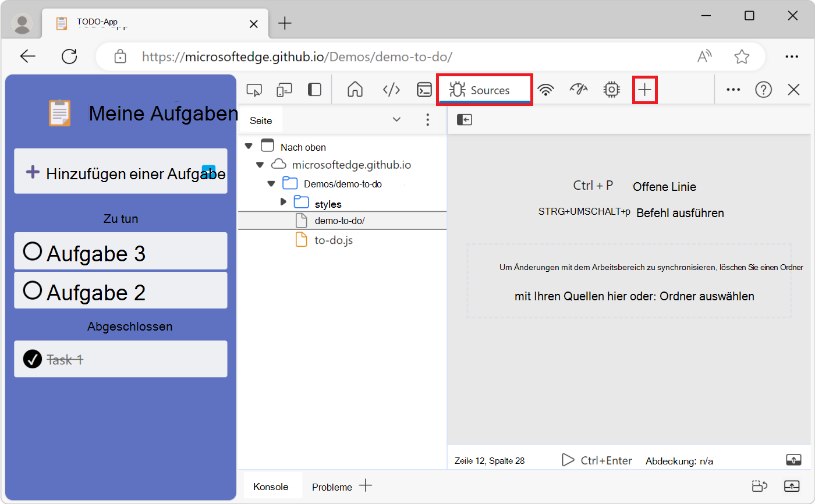Mark Aufgabe 2 as completed
815x504 pixels.
(32, 290)
